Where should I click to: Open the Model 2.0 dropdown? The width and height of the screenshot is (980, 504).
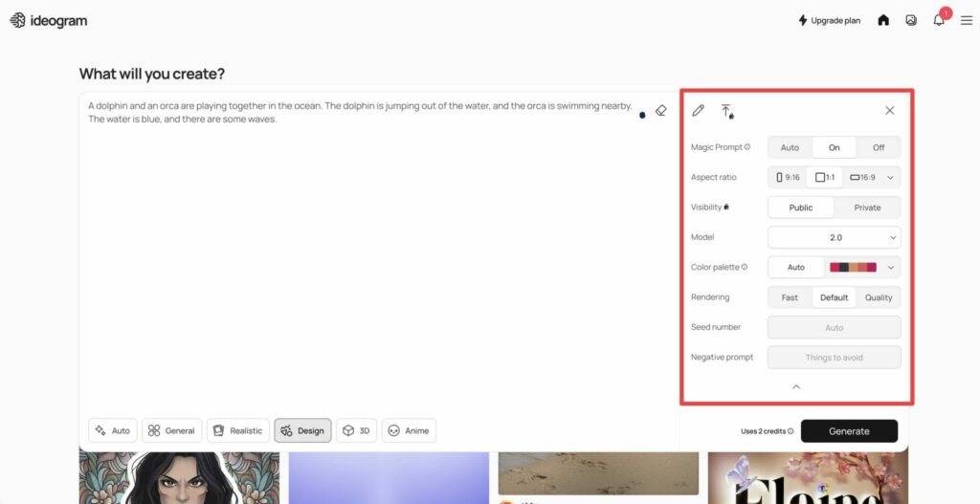pos(835,237)
